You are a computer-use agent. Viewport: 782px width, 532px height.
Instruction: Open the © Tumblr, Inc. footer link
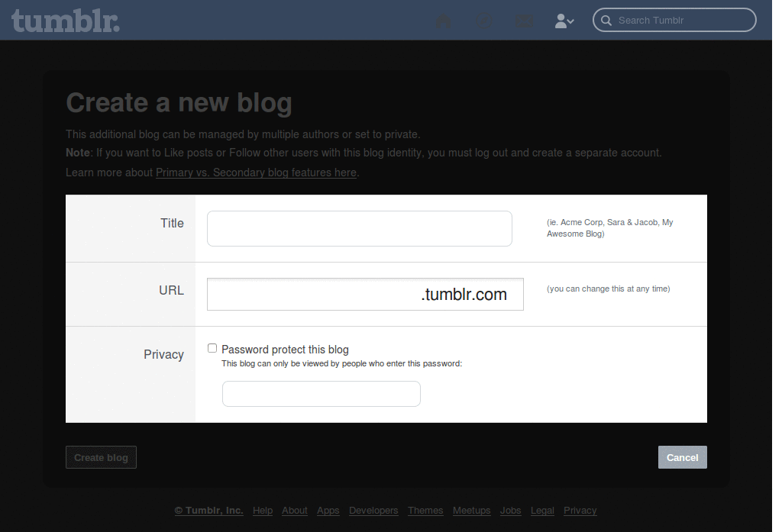pyautogui.click(x=209, y=511)
